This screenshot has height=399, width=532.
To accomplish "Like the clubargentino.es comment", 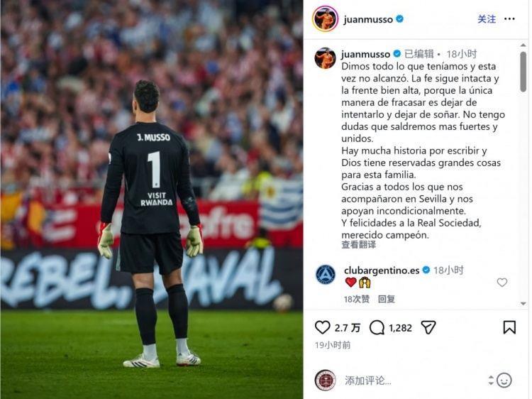I will [x=501, y=282].
